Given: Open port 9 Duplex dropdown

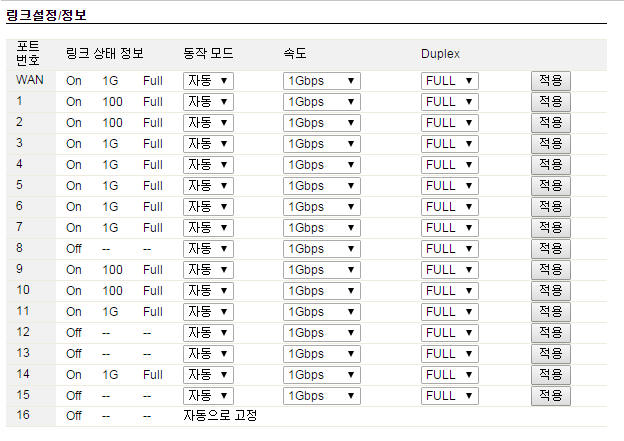Looking at the screenshot, I should coord(450,270).
